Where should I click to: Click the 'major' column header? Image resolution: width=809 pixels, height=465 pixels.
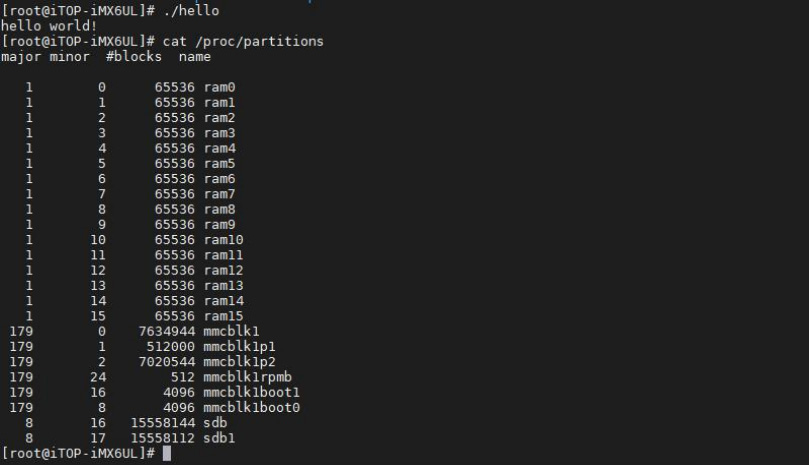point(21,57)
